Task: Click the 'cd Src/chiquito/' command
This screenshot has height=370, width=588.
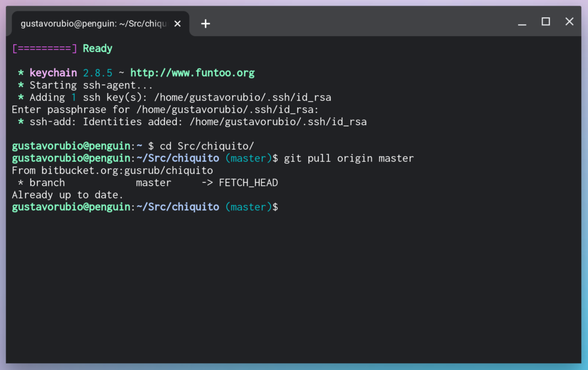Action: point(207,146)
